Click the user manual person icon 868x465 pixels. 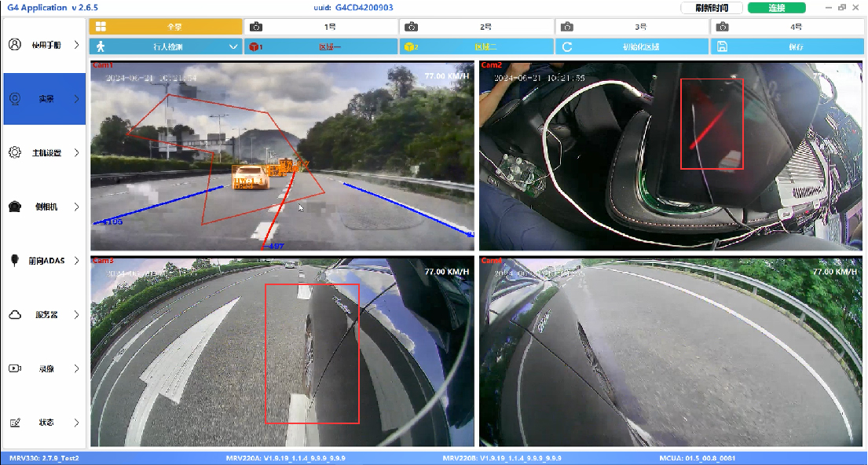coord(14,44)
